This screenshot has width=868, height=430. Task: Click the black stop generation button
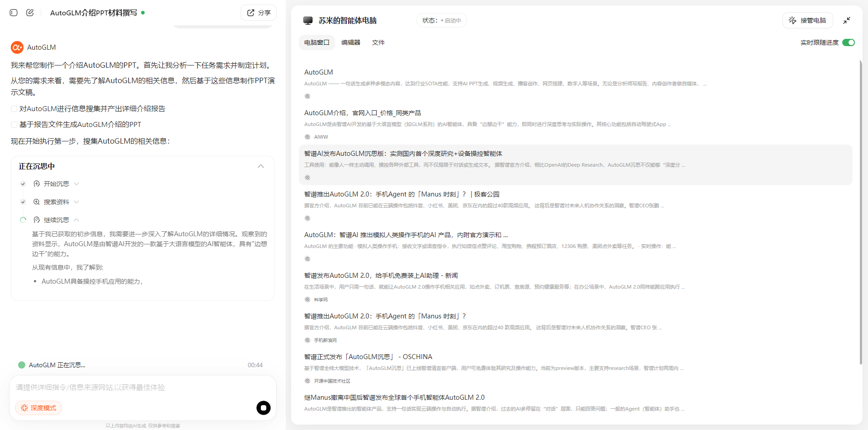point(264,408)
